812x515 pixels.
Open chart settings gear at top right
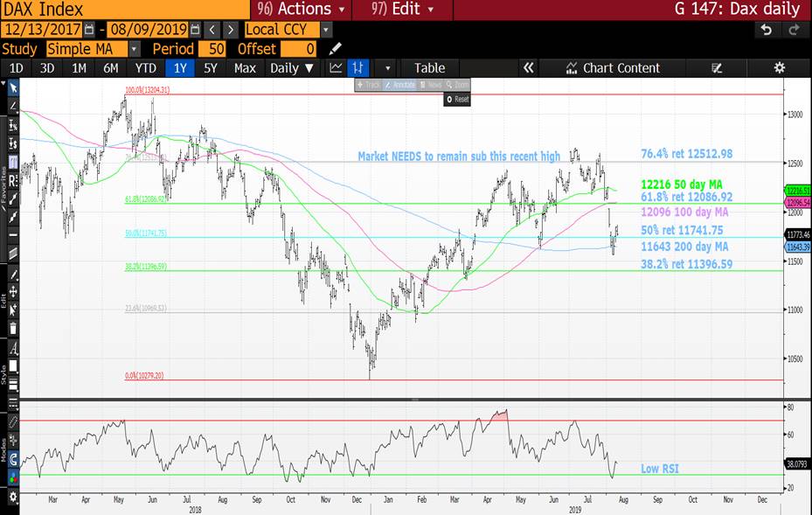780,68
